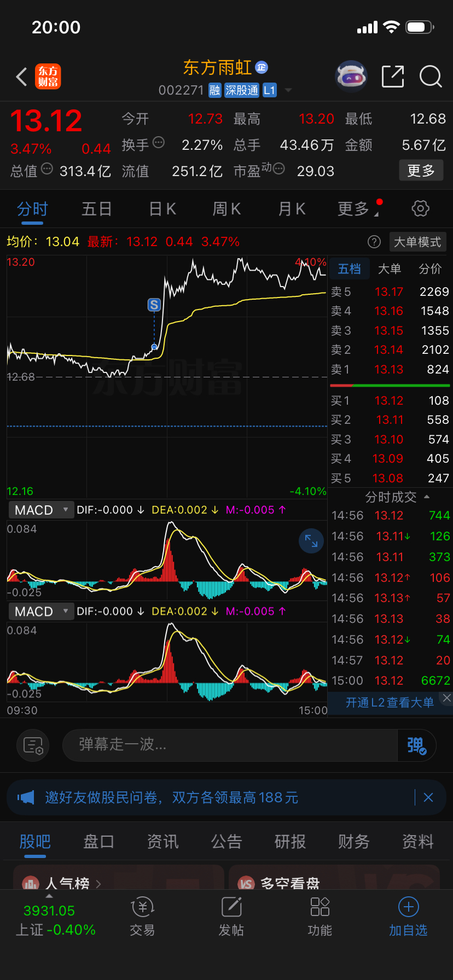Image resolution: width=453 pixels, height=980 pixels.
Task: Switch to the 分时 chart tab
Action: [32, 209]
